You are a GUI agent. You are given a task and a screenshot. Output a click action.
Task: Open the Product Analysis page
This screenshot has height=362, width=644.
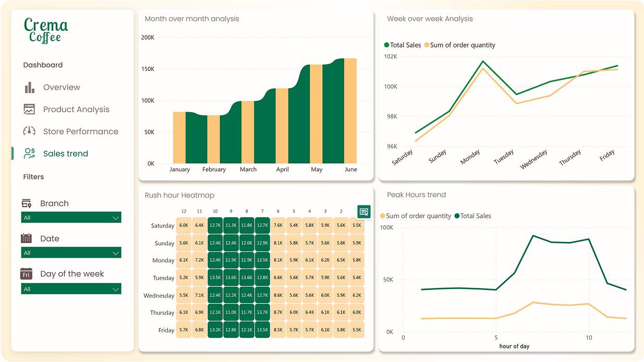pos(76,110)
